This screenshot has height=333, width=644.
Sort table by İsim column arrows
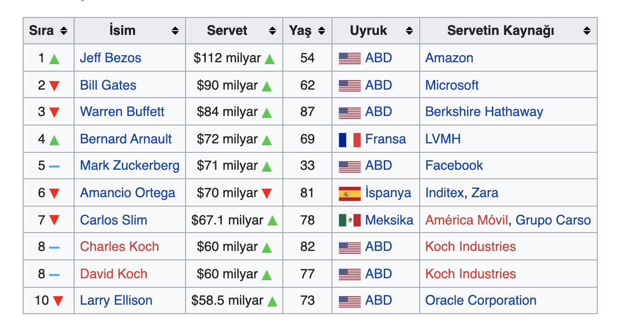coord(175,31)
